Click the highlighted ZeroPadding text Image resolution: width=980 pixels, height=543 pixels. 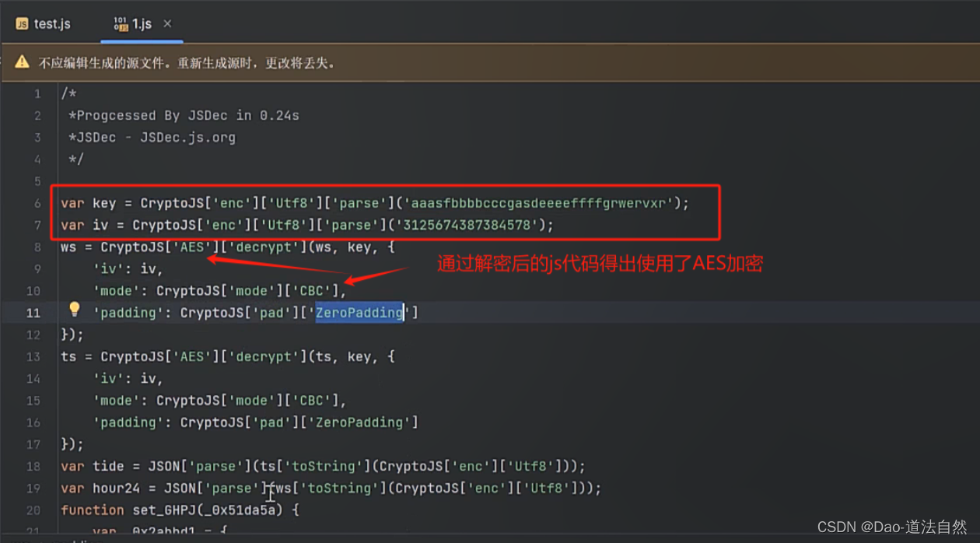point(359,312)
